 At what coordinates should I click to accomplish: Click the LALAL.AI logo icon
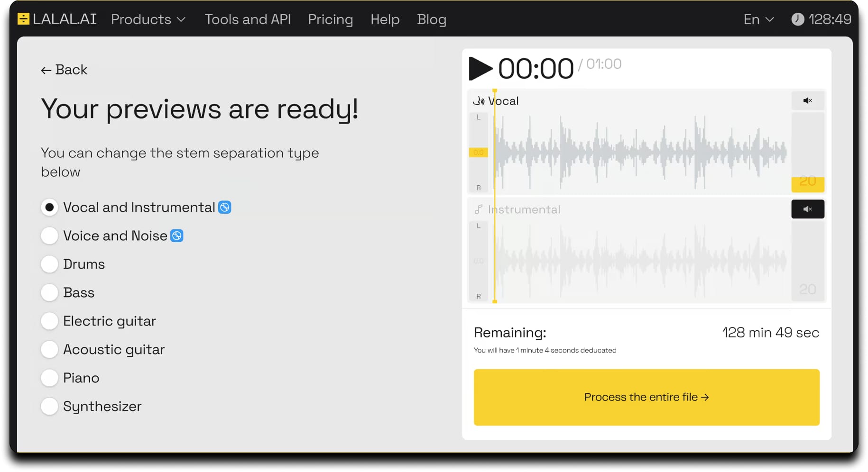(23, 19)
